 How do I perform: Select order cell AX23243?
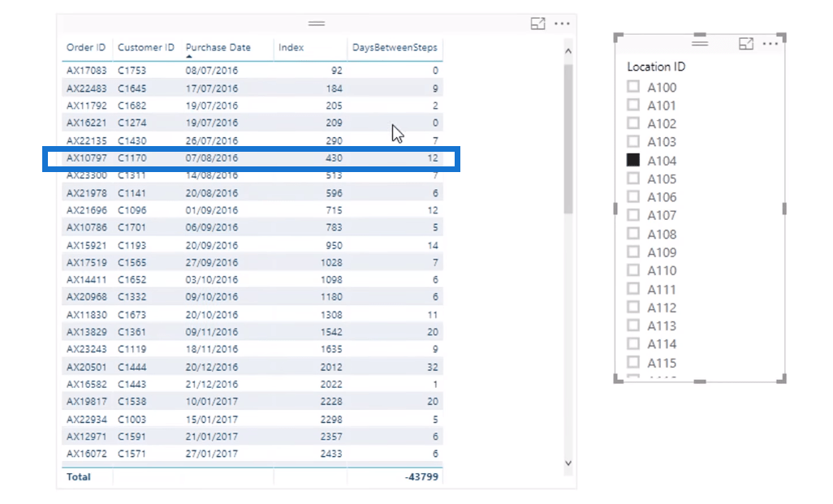tap(86, 349)
